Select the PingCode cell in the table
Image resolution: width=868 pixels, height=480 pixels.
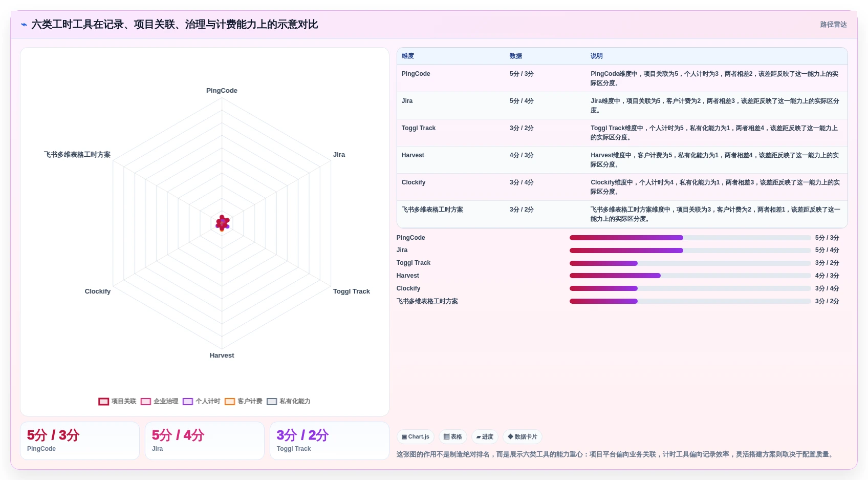tap(451, 78)
